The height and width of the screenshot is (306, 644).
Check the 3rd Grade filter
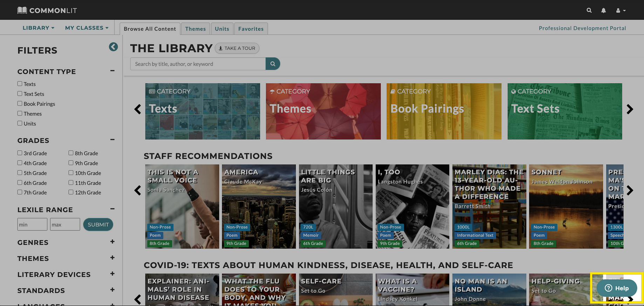coord(20,153)
